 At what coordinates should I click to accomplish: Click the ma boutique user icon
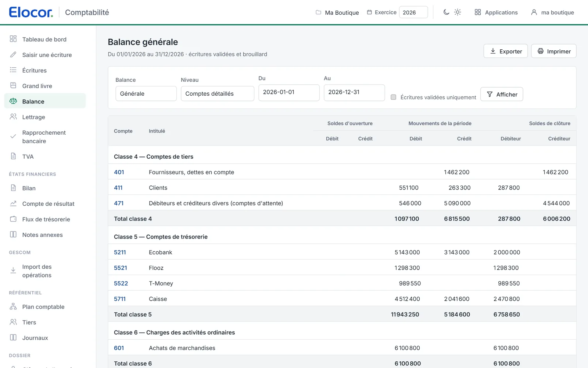click(534, 12)
